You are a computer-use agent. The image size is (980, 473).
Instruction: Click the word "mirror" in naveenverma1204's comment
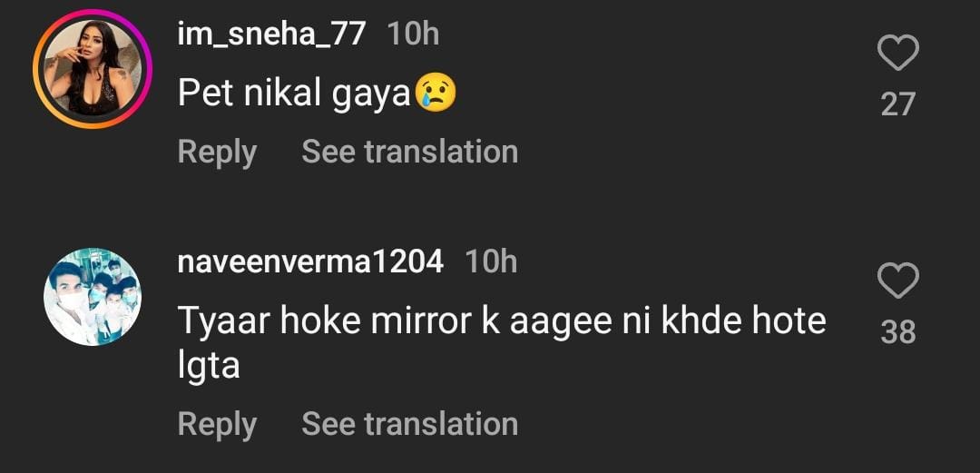click(419, 320)
